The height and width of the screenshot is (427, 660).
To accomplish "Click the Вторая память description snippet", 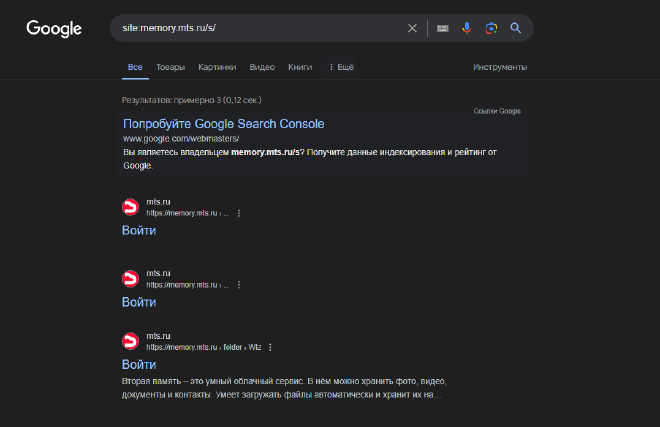I will click(x=284, y=388).
